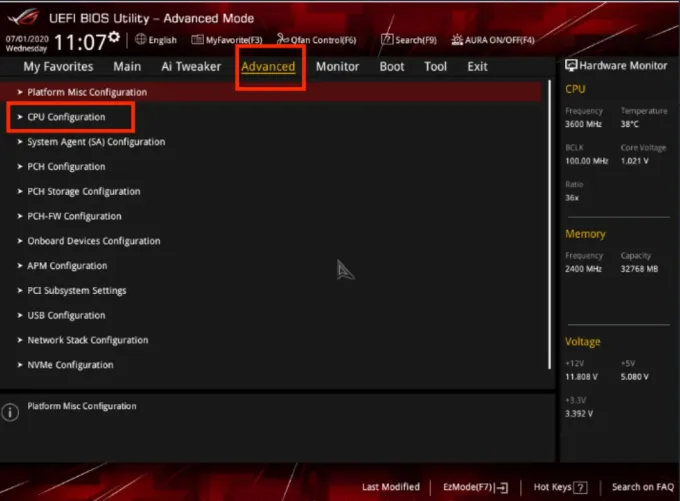Viewport: 680px width, 501px height.
Task: Click the Search(F9) question mark icon
Action: (386, 40)
